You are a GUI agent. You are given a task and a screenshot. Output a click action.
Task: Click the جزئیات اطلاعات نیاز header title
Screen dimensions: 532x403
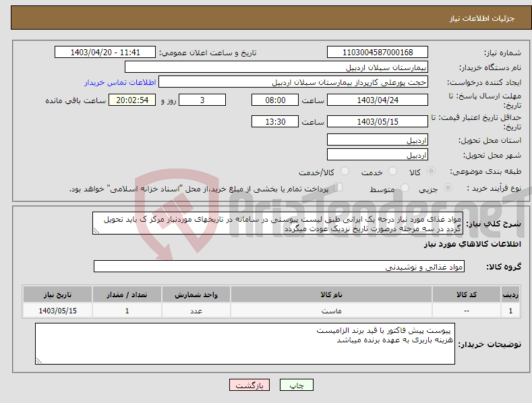pos(482,18)
